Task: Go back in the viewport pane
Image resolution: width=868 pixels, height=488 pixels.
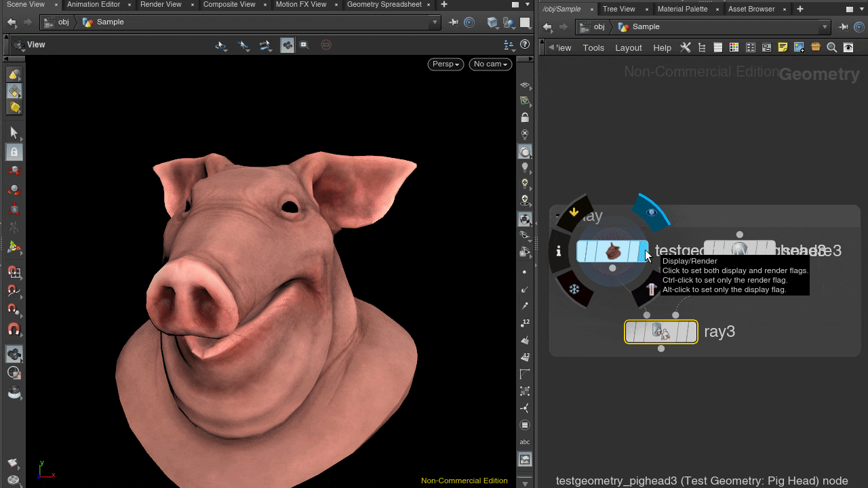Action: pos(12,22)
